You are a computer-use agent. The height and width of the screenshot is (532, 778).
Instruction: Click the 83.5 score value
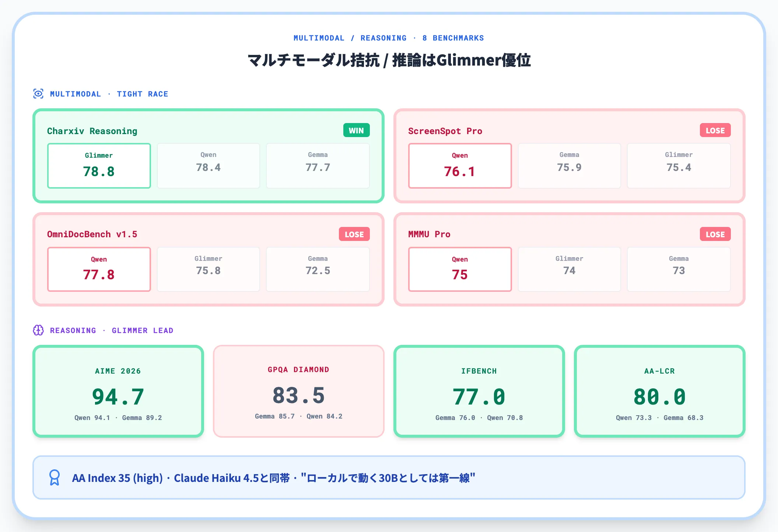298,395
